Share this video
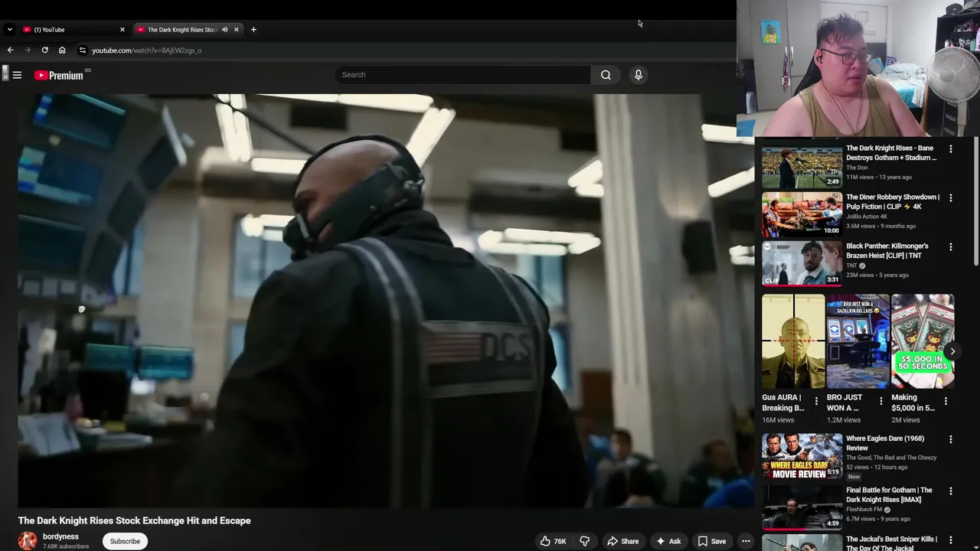Image resolution: width=980 pixels, height=551 pixels. point(622,541)
